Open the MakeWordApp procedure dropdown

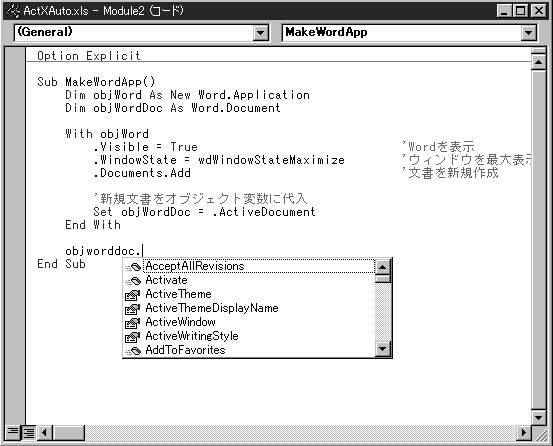tap(528, 33)
